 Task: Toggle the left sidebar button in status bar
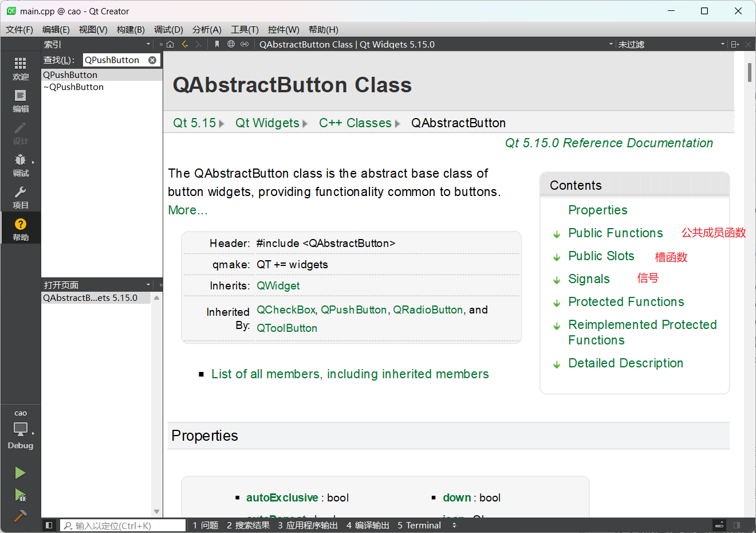point(49,525)
